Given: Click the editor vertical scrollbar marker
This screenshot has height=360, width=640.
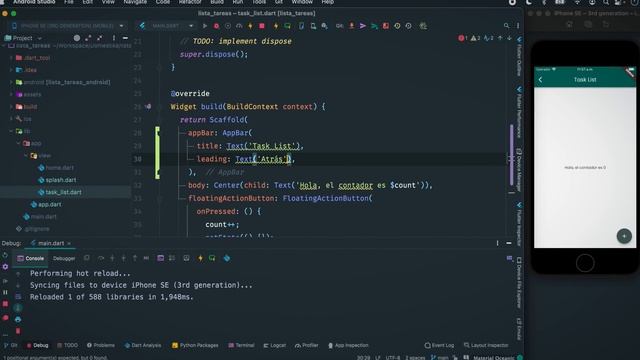Looking at the screenshot, I should coord(511,155).
